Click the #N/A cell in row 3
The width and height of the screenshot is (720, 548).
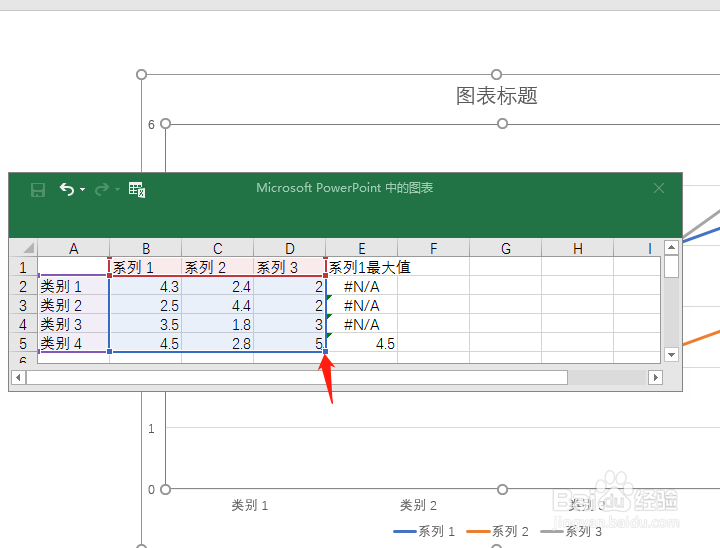pos(362,305)
